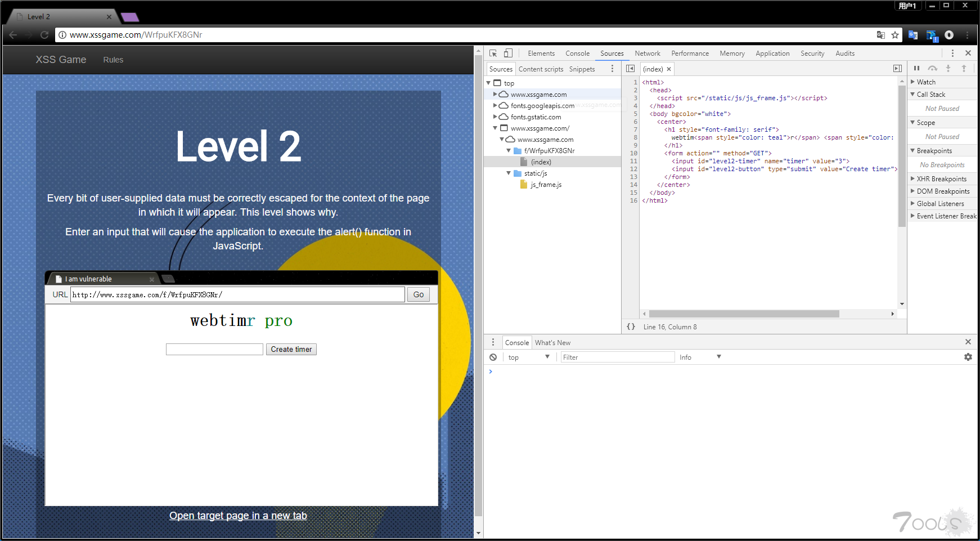
Task: Switch to the Console tab in DevTools
Action: (577, 53)
